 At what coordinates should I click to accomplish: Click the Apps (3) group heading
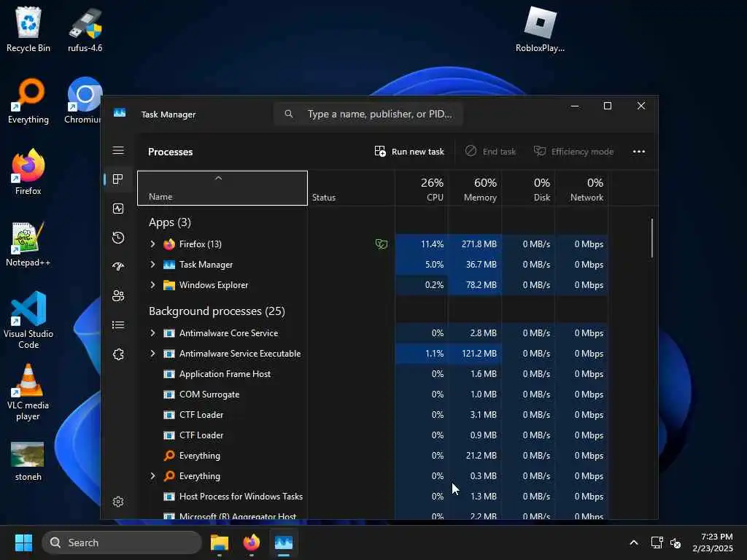169,222
